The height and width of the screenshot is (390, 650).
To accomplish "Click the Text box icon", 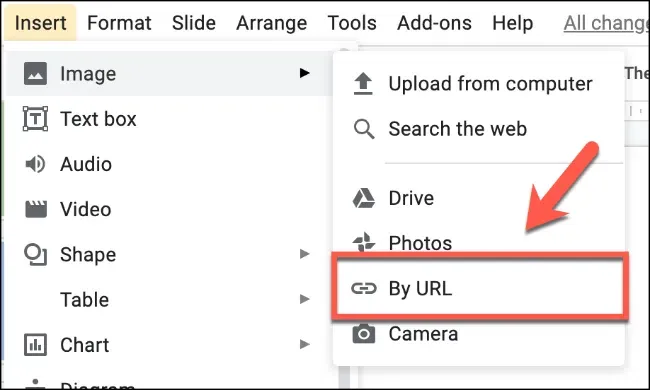I will (35, 119).
